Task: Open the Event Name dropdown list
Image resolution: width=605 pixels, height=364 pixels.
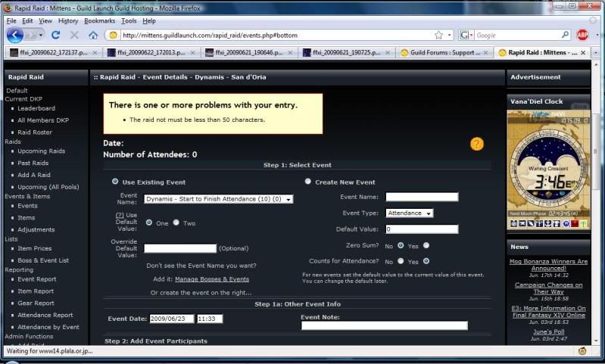Action: coord(218,199)
